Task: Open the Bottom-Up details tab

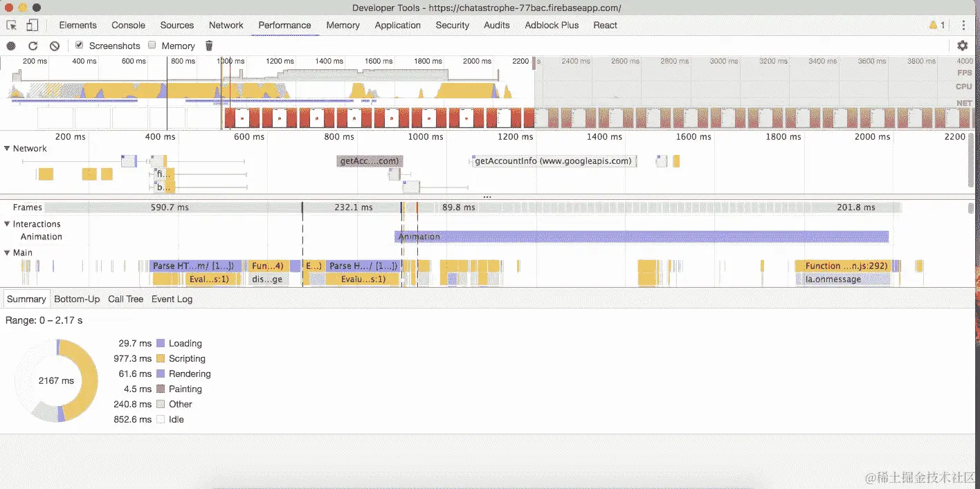Action: click(x=77, y=299)
